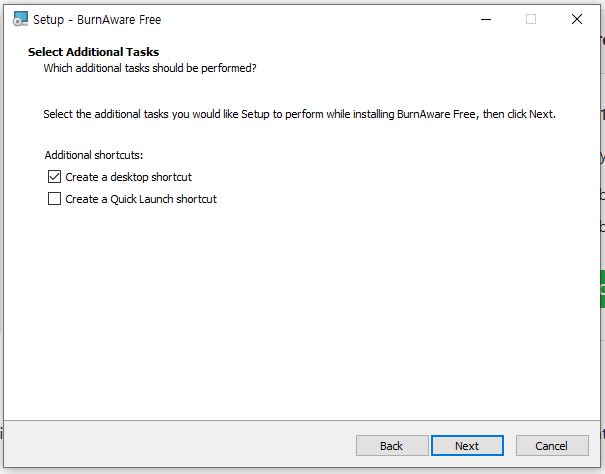
Task: Proceed by clicking the Next button
Action: pos(467,446)
